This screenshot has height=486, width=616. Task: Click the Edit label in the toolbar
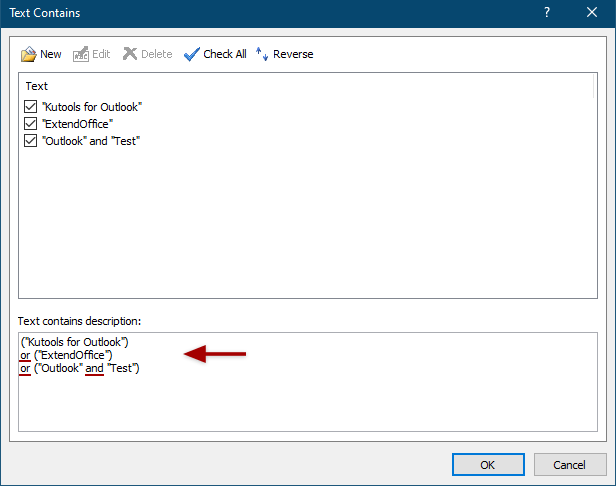click(x=101, y=54)
